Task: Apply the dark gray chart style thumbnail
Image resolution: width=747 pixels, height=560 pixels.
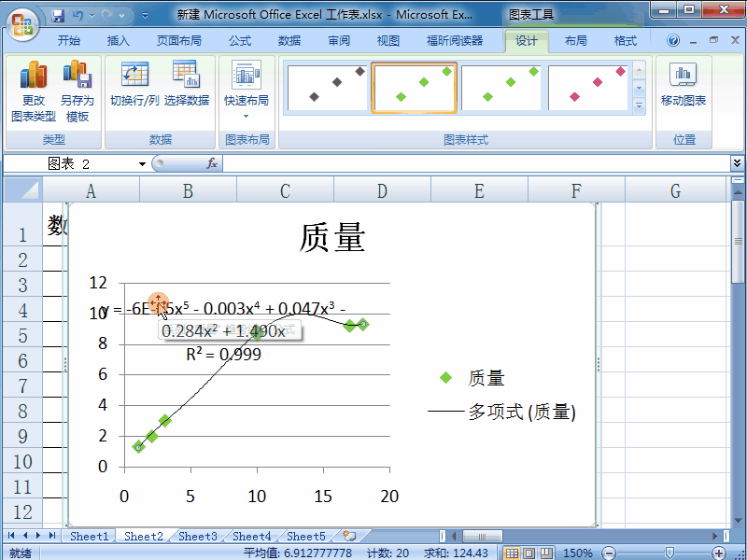Action: (328, 88)
